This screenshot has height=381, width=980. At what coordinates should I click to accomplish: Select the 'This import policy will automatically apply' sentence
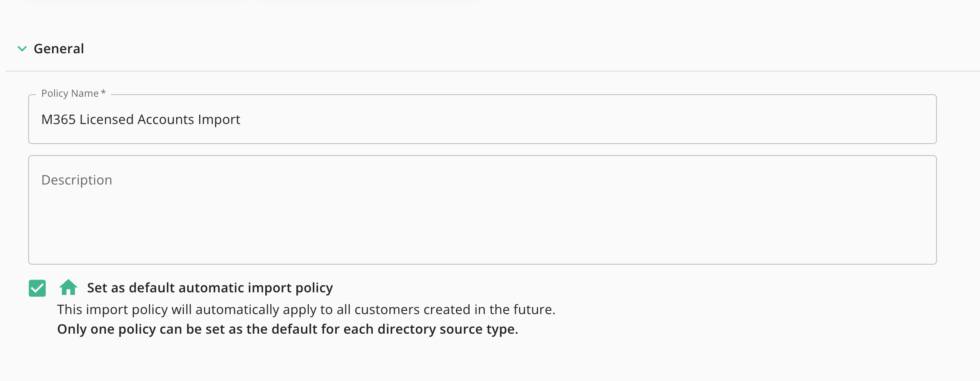[x=306, y=309]
